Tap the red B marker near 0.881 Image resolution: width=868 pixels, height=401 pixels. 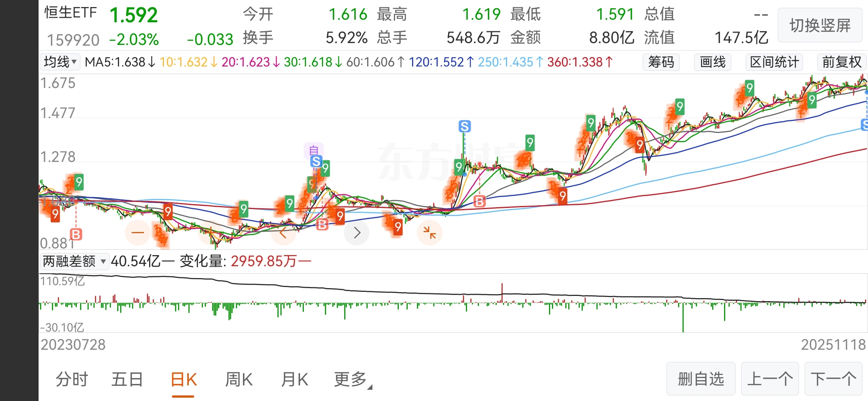76,234
